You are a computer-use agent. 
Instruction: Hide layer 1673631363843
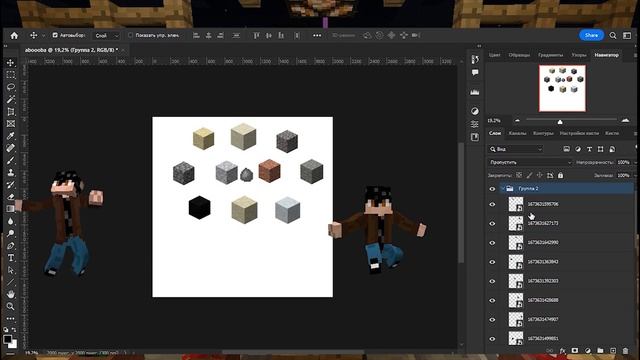(492, 262)
